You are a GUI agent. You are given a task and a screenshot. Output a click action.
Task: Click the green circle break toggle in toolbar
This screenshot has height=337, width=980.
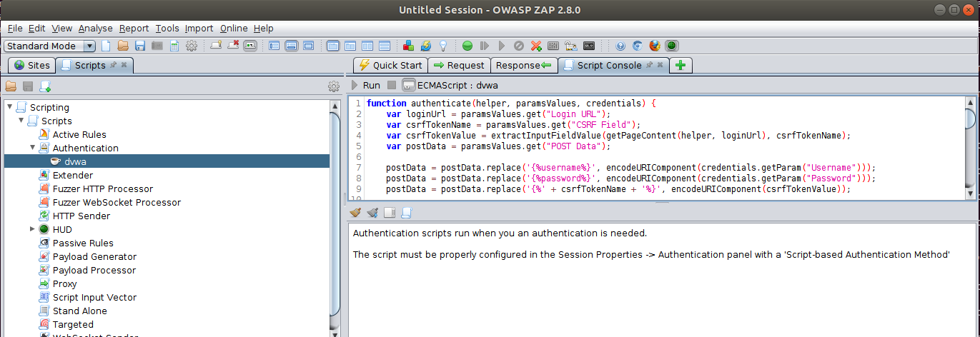point(467,46)
